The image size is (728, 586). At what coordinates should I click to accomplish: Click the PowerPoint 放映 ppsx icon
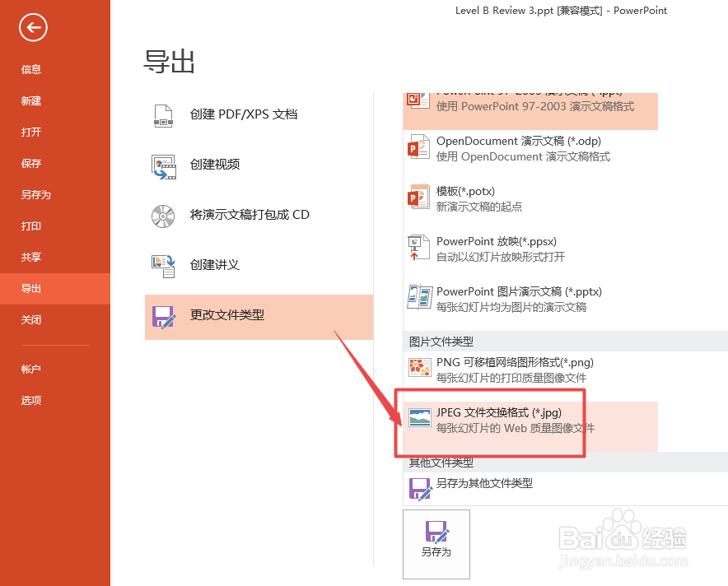418,247
